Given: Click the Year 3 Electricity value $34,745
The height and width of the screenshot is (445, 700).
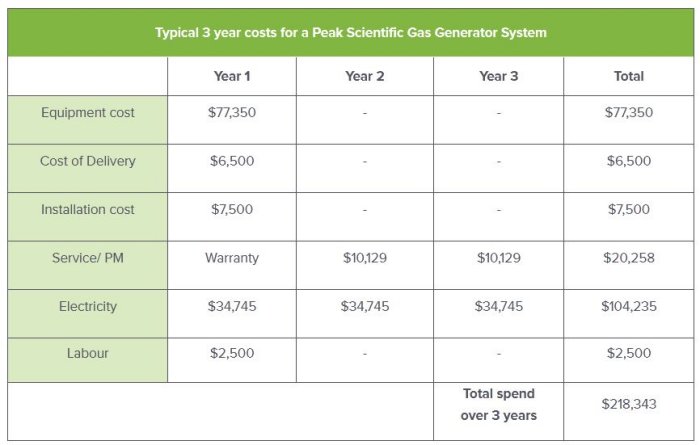Looking at the screenshot, I should tap(499, 307).
